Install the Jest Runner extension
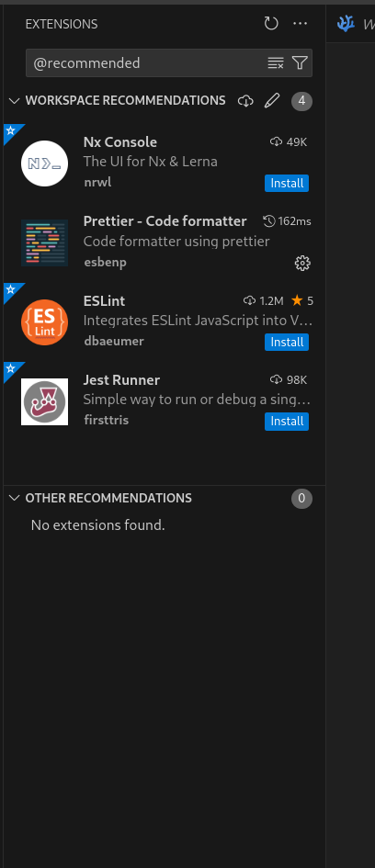The height and width of the screenshot is (868, 375). pyautogui.click(x=287, y=422)
